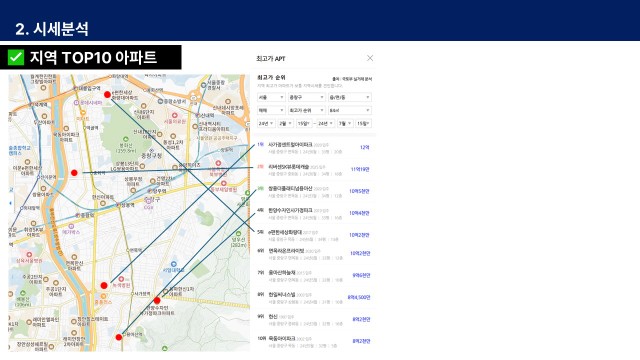This screenshot has height=360, width=640.
Task: Open the 7월 end month dropdown
Action: pyautogui.click(x=345, y=123)
